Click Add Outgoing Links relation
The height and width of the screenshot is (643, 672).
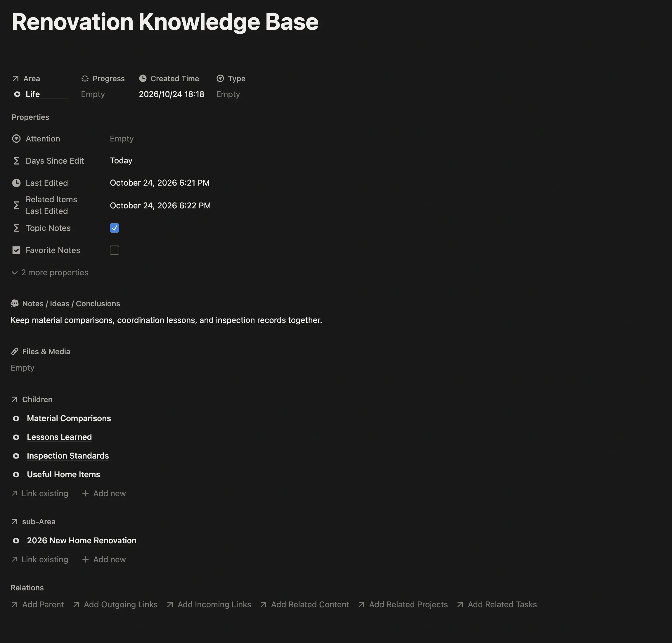tap(115, 605)
